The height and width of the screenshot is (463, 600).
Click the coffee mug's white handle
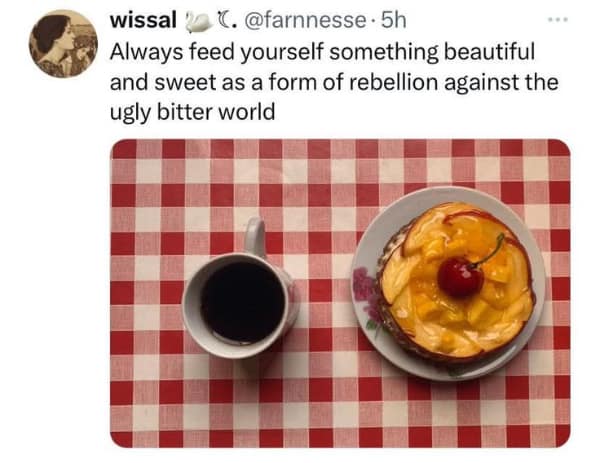[255, 237]
